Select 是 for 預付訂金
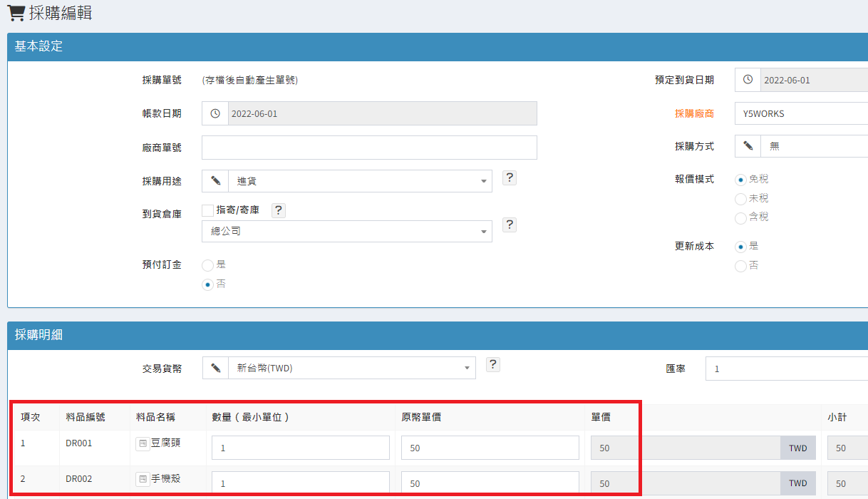868x499 pixels. tap(208, 265)
